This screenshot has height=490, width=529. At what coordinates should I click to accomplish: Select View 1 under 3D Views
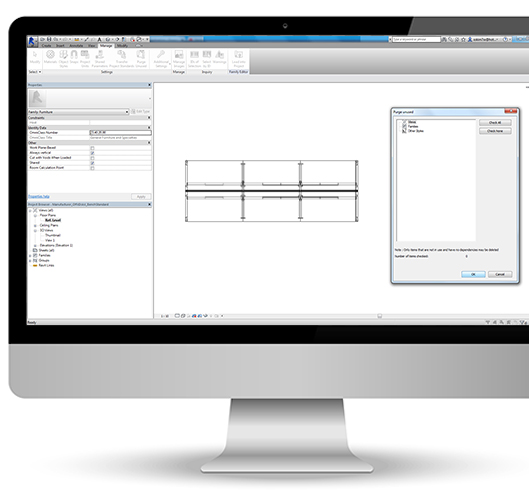[x=50, y=240]
